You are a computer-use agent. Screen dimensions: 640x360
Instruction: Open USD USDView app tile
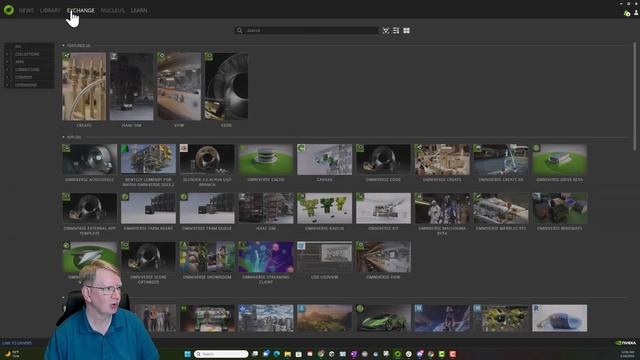[324, 257]
